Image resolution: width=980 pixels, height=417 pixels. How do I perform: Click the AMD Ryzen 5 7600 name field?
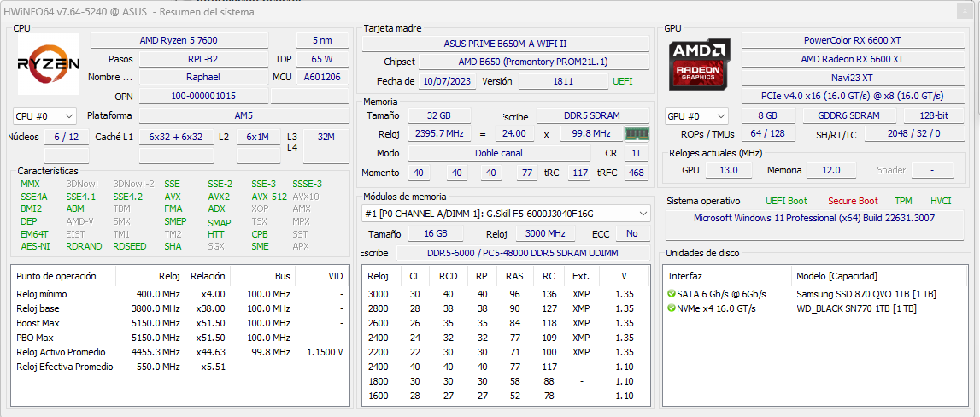179,41
